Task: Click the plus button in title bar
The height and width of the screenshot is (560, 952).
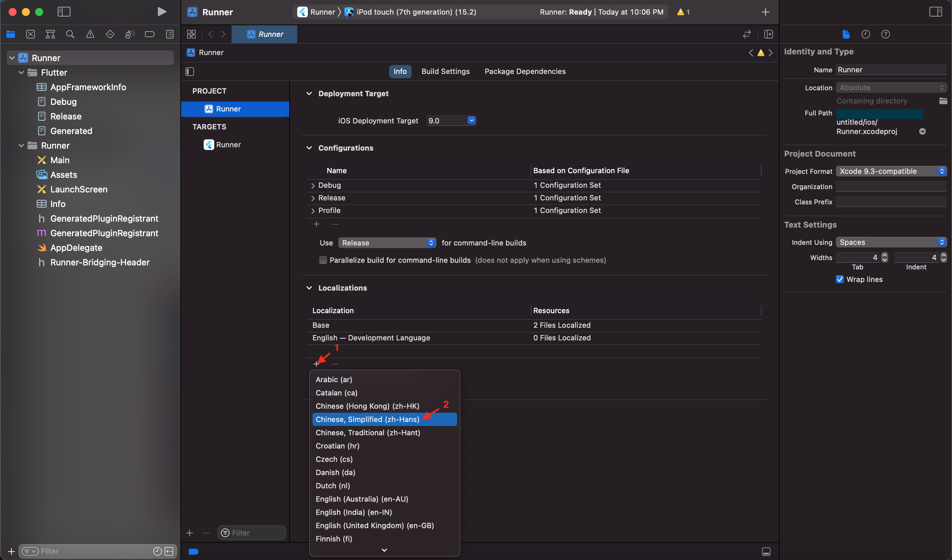Action: [x=765, y=12]
